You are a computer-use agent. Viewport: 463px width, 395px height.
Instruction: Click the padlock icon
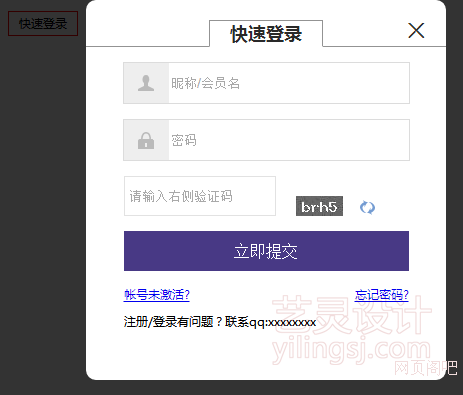tap(146, 140)
